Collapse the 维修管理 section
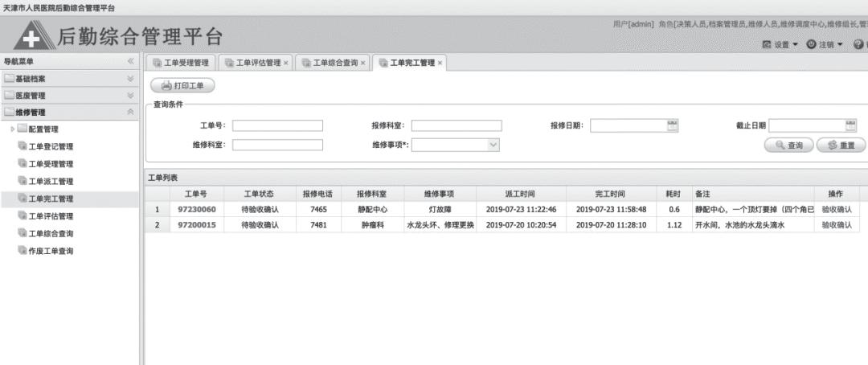This screenshot has width=868, height=365. (x=131, y=112)
